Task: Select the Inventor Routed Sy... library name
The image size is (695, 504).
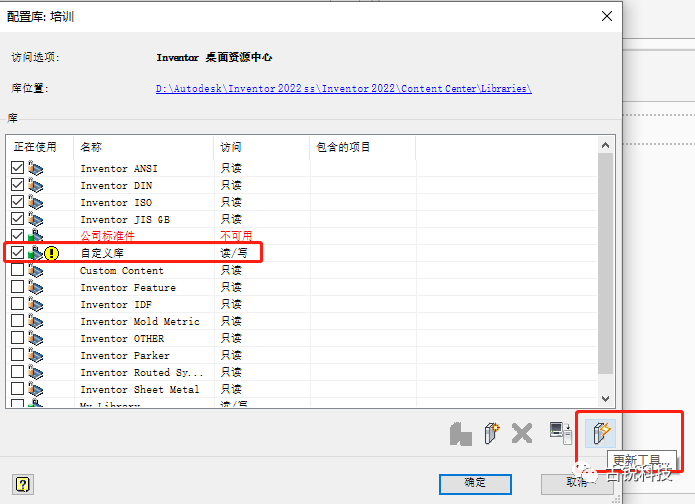Action: point(141,372)
